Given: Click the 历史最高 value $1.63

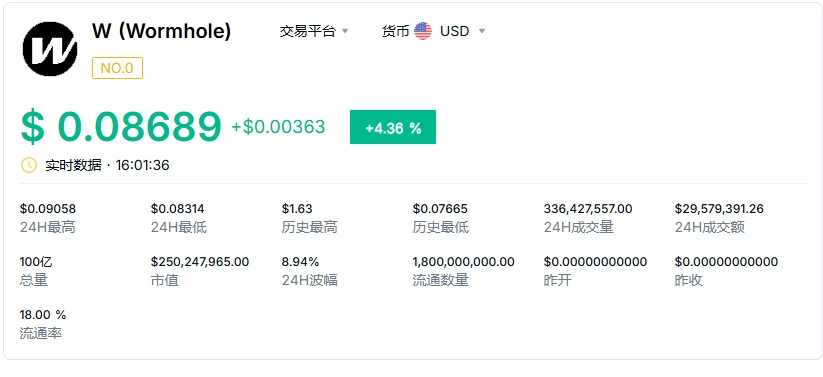Looking at the screenshot, I should [x=297, y=209].
